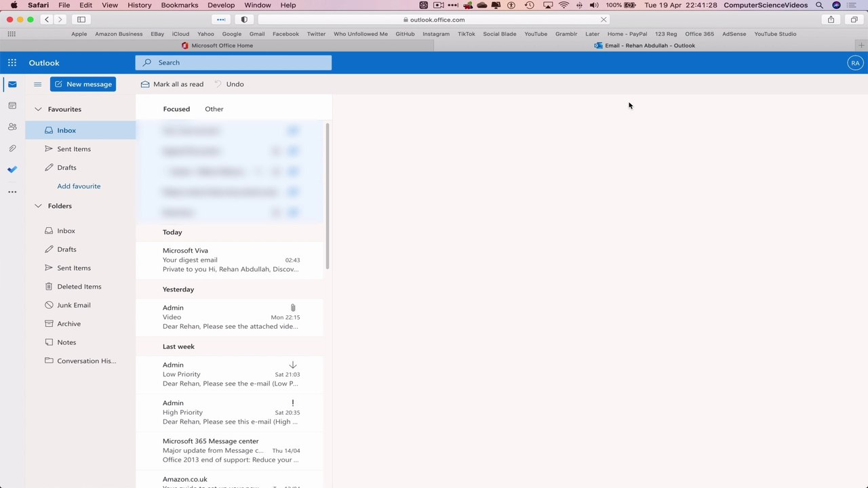Switch to the Focused inbox tab

coord(176,109)
